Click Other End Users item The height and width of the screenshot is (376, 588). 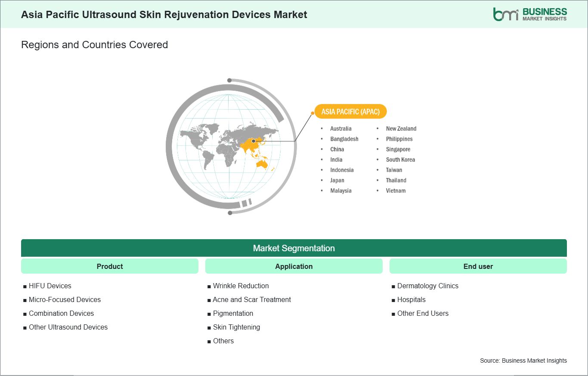click(423, 313)
